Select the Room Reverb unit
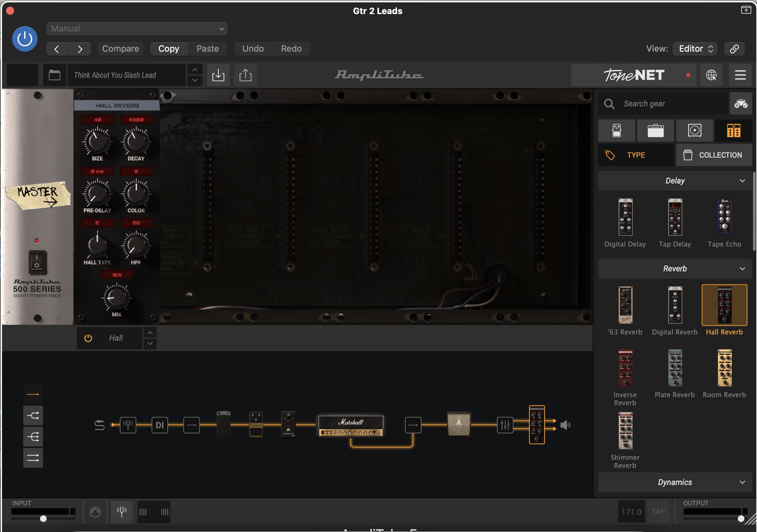This screenshot has height=532, width=757. click(724, 368)
